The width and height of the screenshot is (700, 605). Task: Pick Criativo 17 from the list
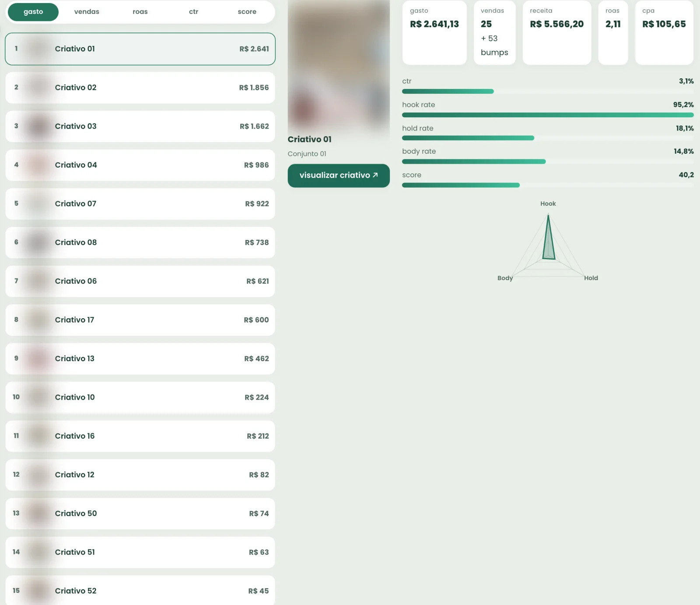tap(140, 320)
